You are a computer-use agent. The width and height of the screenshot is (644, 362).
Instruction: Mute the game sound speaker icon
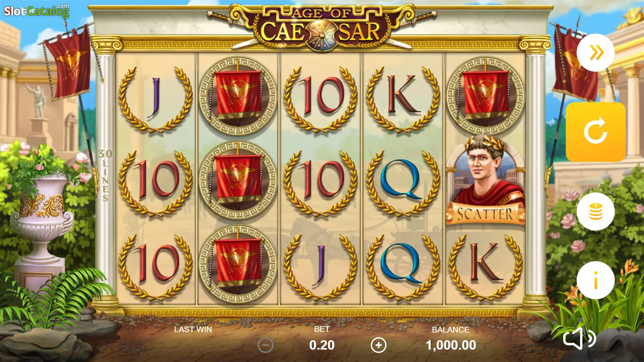(x=579, y=339)
